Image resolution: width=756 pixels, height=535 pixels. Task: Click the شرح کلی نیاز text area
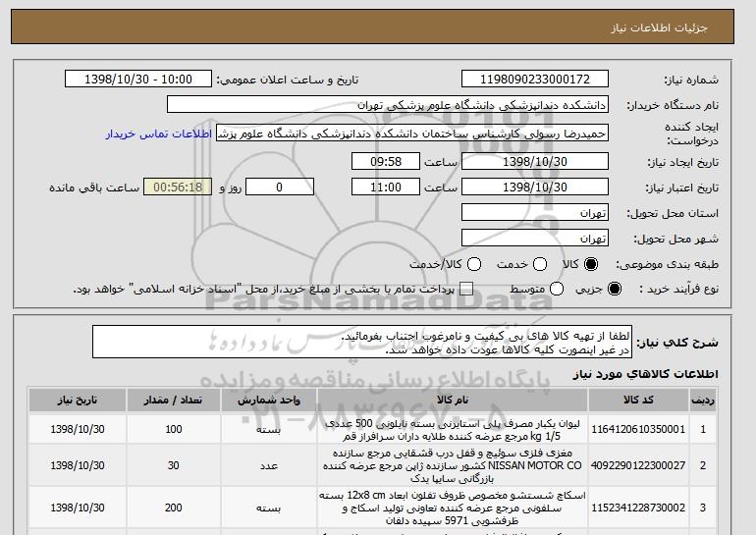pyautogui.click(x=362, y=342)
